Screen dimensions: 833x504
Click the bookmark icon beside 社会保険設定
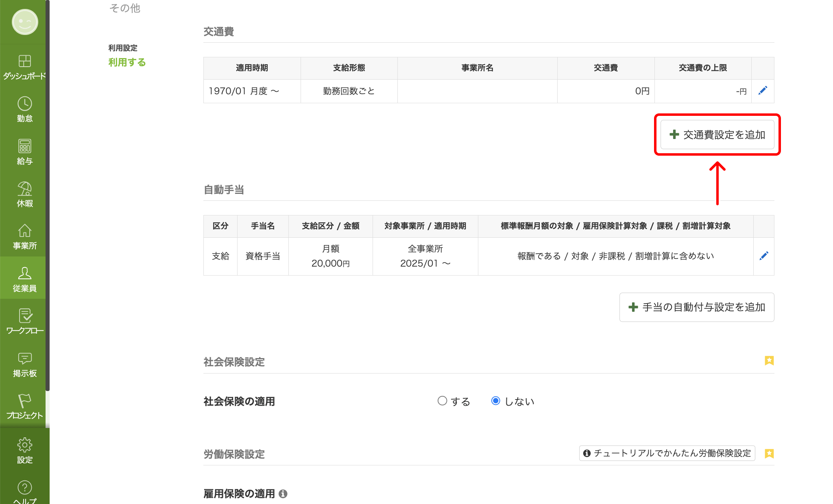769,361
